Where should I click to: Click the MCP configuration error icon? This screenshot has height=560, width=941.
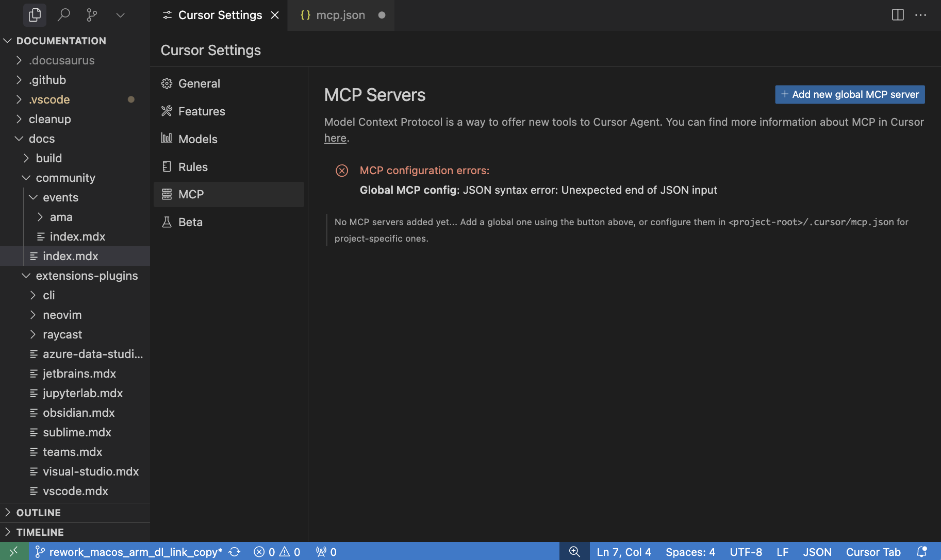click(x=342, y=171)
